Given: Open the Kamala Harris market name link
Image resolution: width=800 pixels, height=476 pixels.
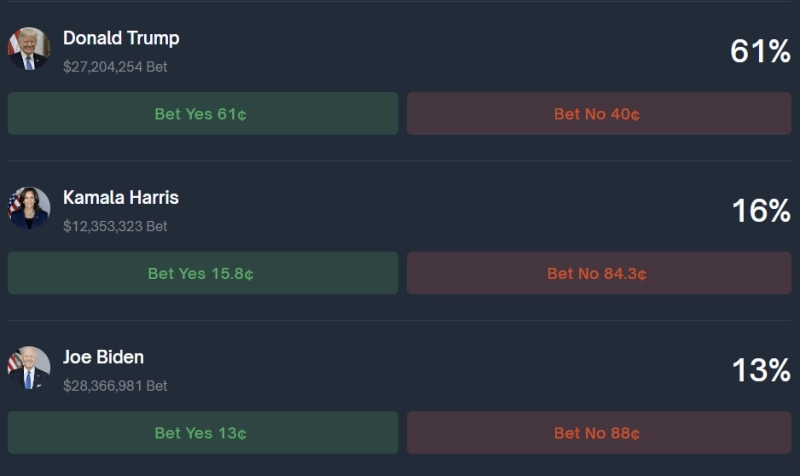Looking at the screenshot, I should pyautogui.click(x=121, y=197).
